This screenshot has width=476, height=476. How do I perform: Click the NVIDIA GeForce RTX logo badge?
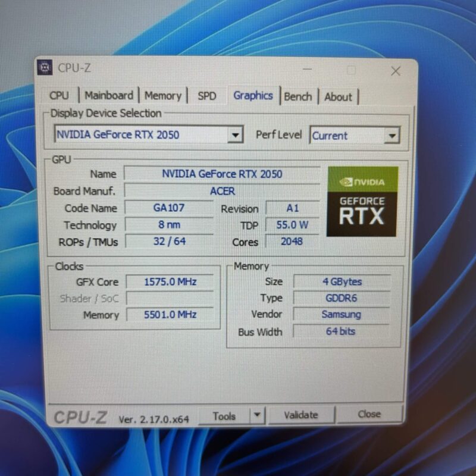(362, 201)
